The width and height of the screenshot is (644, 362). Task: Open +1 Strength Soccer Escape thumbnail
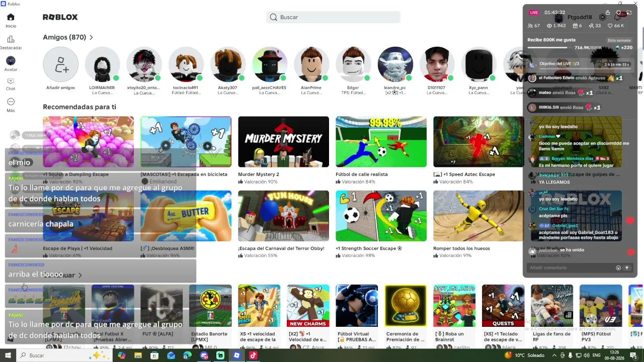(x=381, y=216)
